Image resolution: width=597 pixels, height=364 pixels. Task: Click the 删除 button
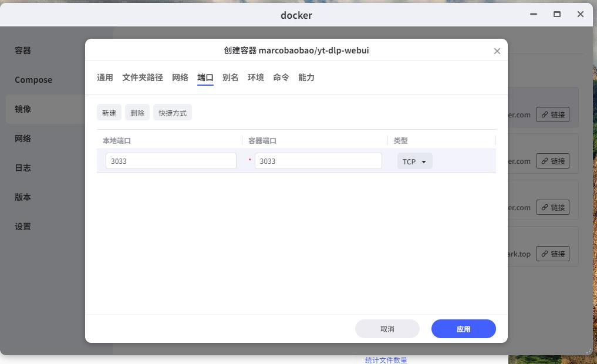pos(137,113)
